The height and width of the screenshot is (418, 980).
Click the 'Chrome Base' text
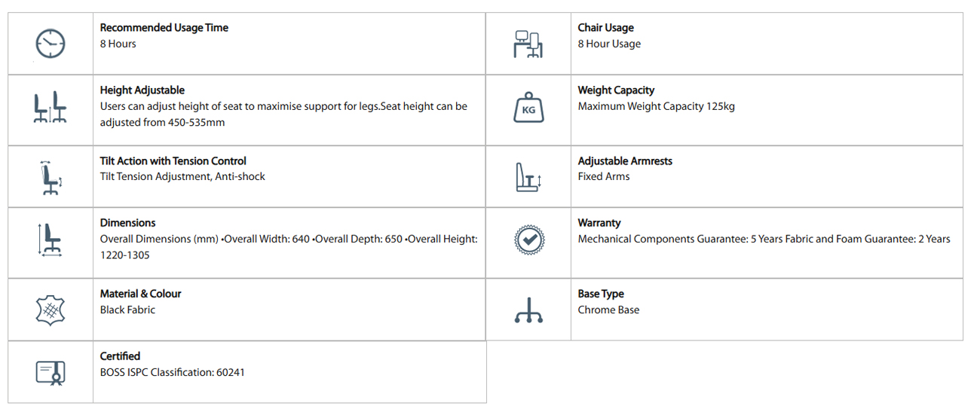click(x=608, y=310)
